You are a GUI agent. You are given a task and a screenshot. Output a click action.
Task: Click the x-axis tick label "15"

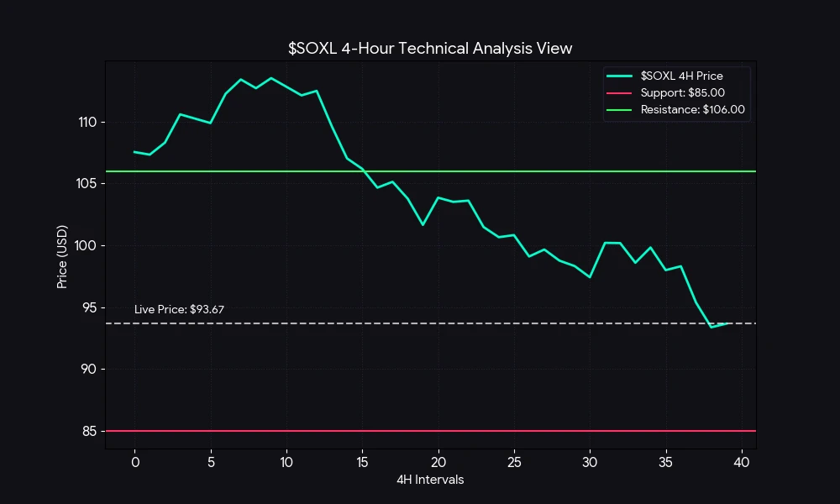point(362,462)
